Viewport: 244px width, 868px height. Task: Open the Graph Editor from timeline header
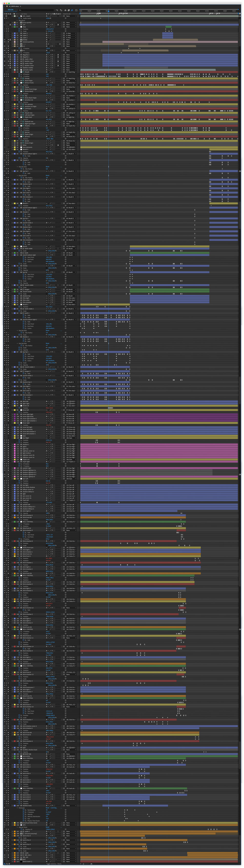pos(76,10)
